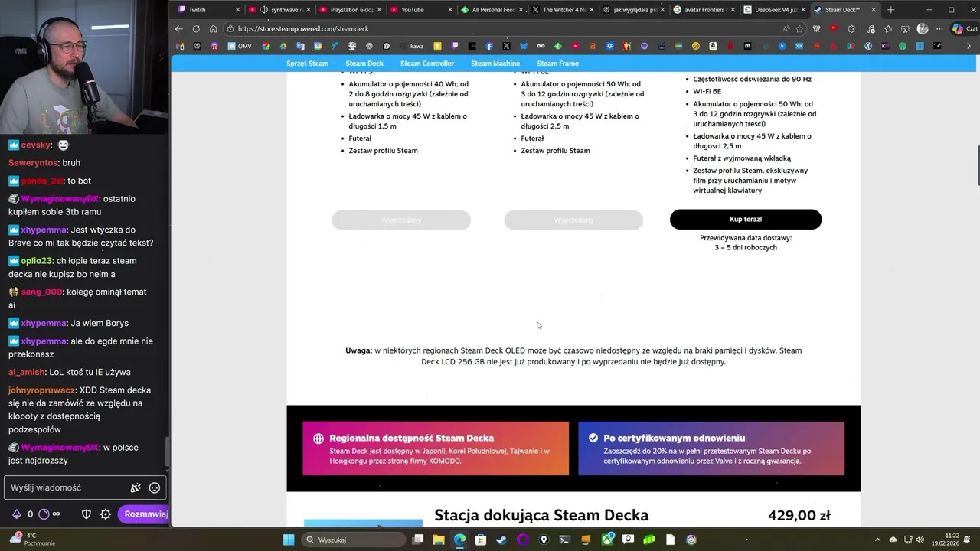Open chat settings gear icon
The height and width of the screenshot is (551, 980).
click(x=106, y=514)
